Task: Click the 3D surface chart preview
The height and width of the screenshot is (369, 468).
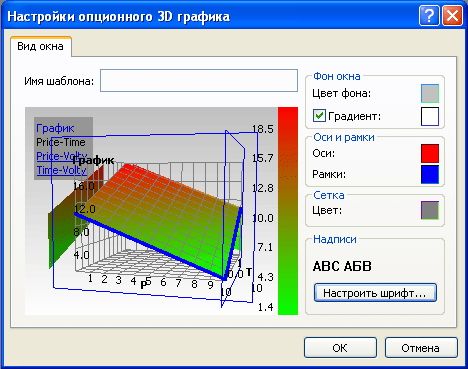Action: (x=151, y=211)
